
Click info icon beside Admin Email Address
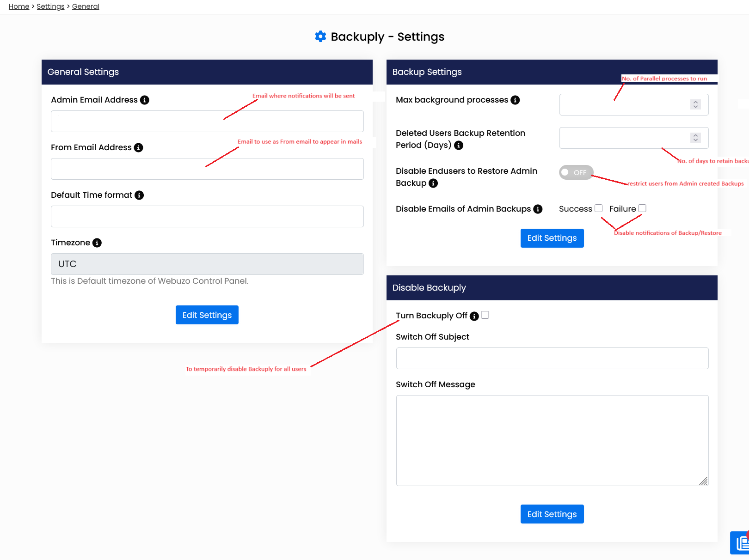point(145,100)
